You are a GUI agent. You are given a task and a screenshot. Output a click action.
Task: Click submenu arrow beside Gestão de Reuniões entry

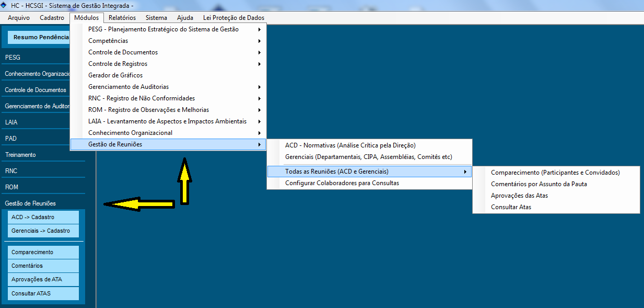(260, 144)
